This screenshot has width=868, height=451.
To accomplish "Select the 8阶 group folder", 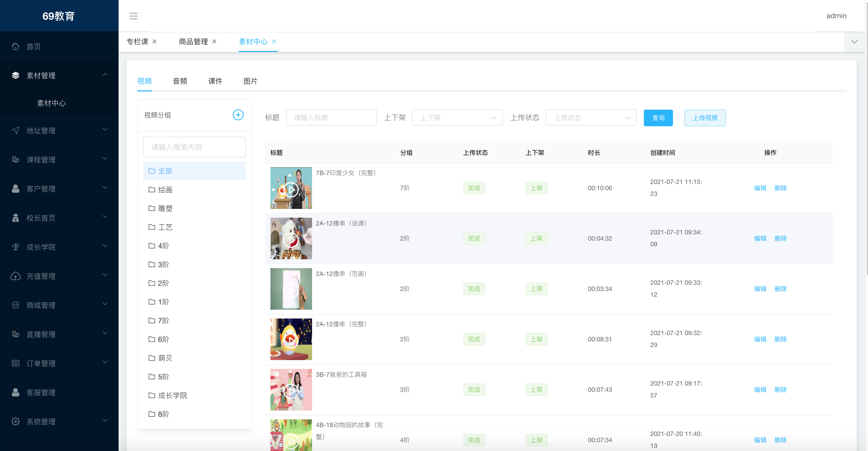I will 195,414.
